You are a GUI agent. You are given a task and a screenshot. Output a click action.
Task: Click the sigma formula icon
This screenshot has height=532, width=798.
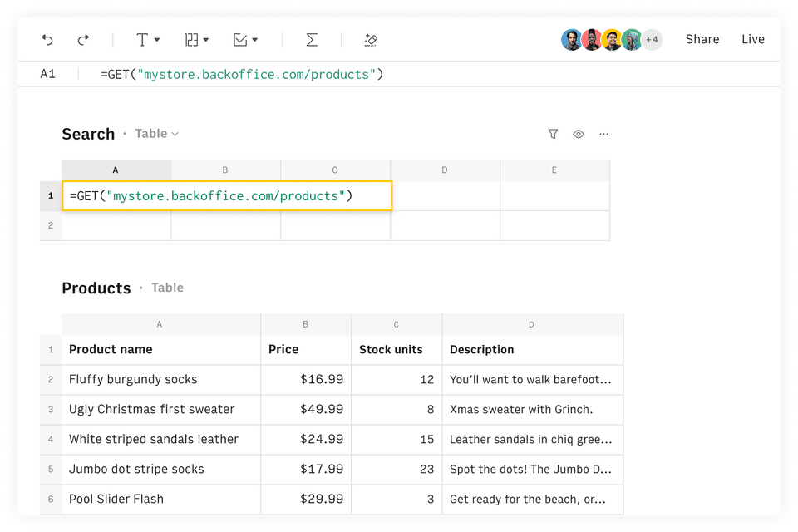312,39
